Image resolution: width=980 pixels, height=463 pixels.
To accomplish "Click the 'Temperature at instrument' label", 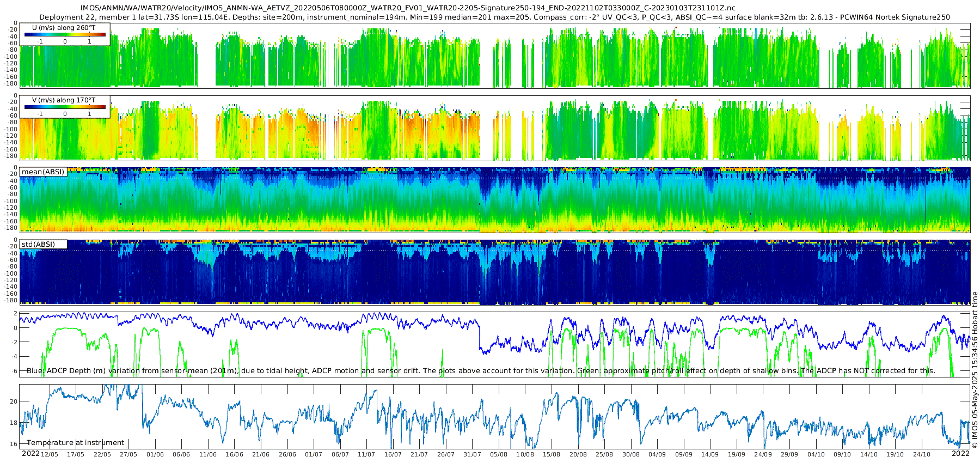I will (x=75, y=443).
